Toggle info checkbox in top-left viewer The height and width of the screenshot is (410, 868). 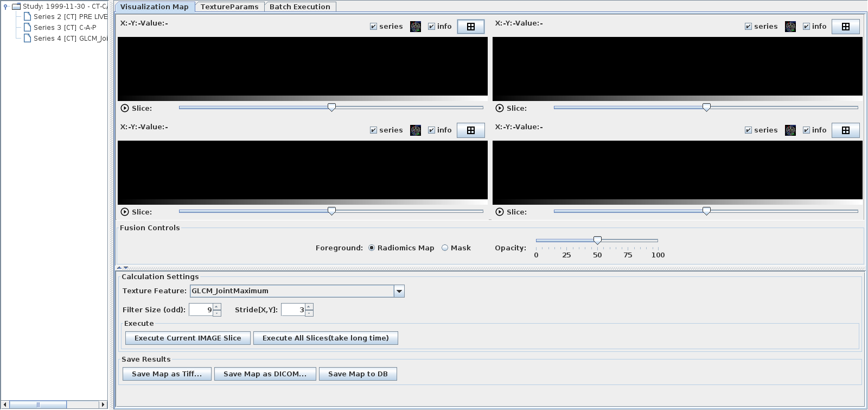click(x=431, y=27)
